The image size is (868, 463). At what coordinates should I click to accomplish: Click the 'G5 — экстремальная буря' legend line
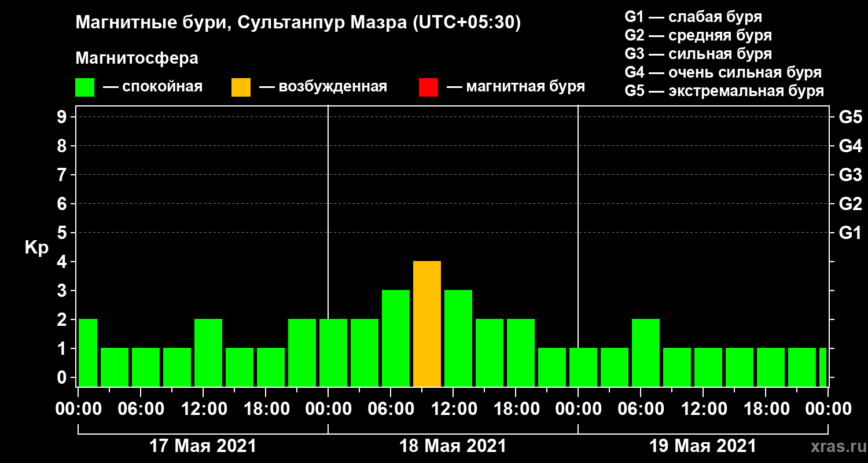pyautogui.click(x=724, y=91)
